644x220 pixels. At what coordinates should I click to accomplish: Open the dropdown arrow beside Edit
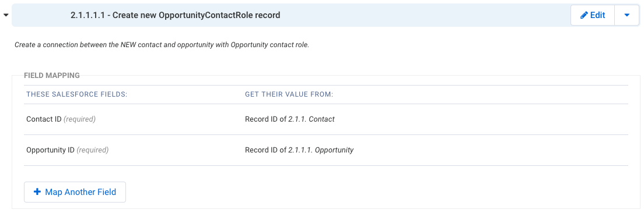pyautogui.click(x=626, y=15)
